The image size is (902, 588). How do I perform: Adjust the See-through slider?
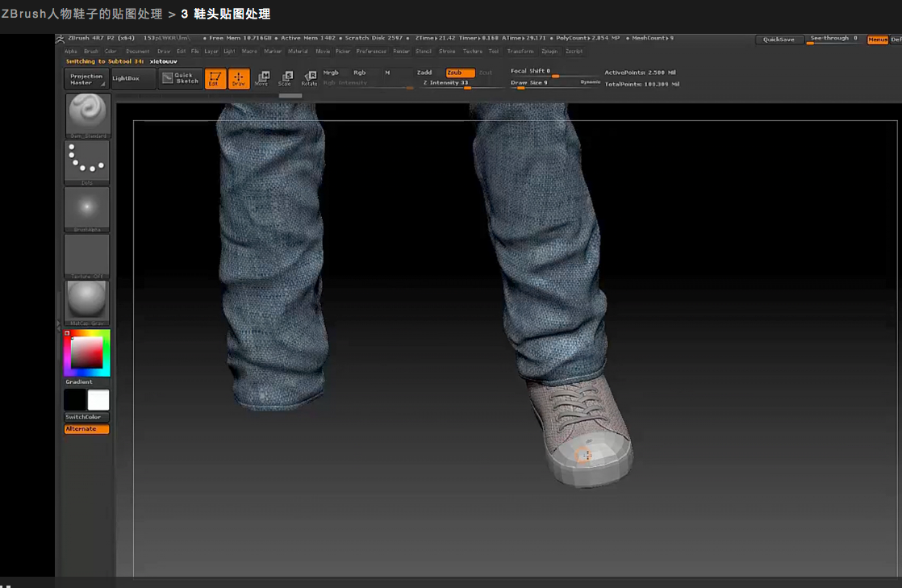click(833, 40)
